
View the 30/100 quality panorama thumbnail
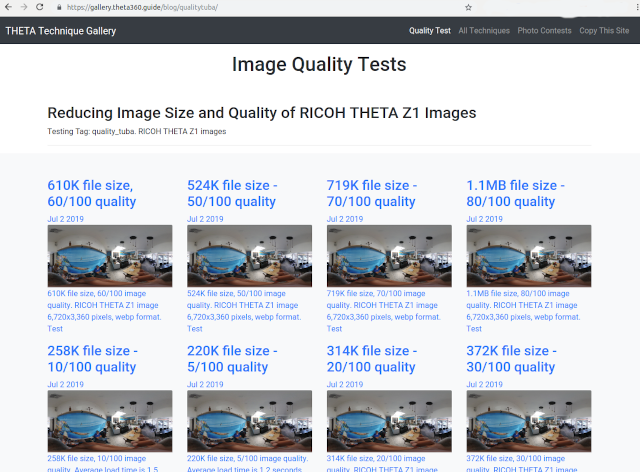point(529,421)
